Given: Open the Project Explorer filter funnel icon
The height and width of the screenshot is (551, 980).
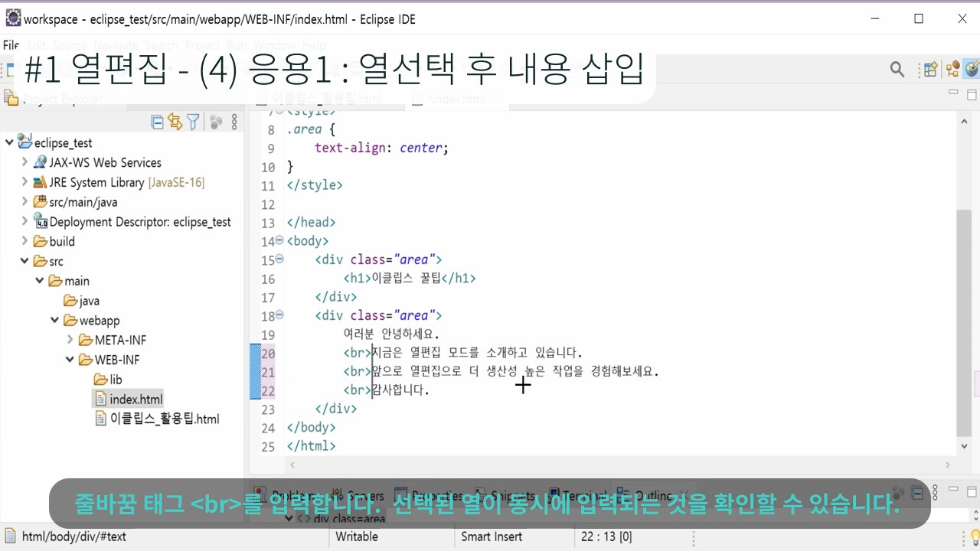Looking at the screenshot, I should pyautogui.click(x=194, y=122).
